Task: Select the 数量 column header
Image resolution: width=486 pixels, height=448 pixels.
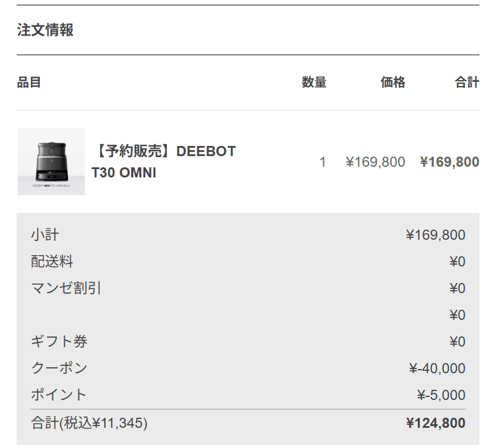Action: [314, 82]
